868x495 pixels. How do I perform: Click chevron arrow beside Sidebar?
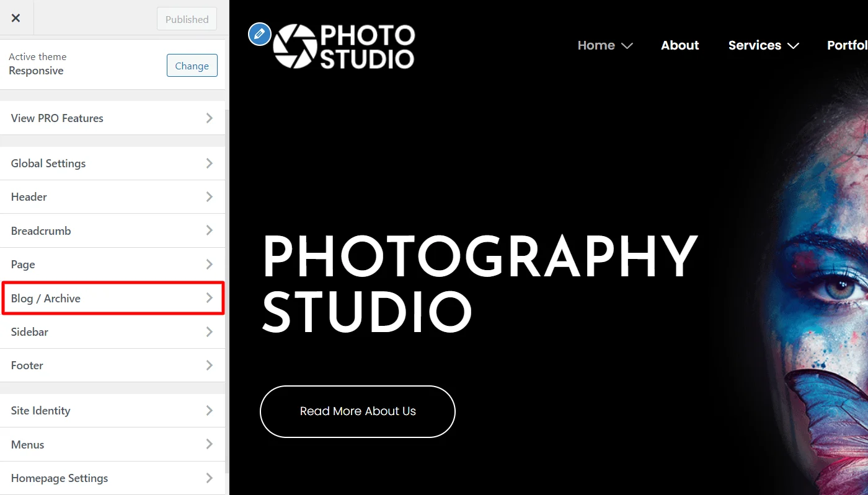(210, 331)
